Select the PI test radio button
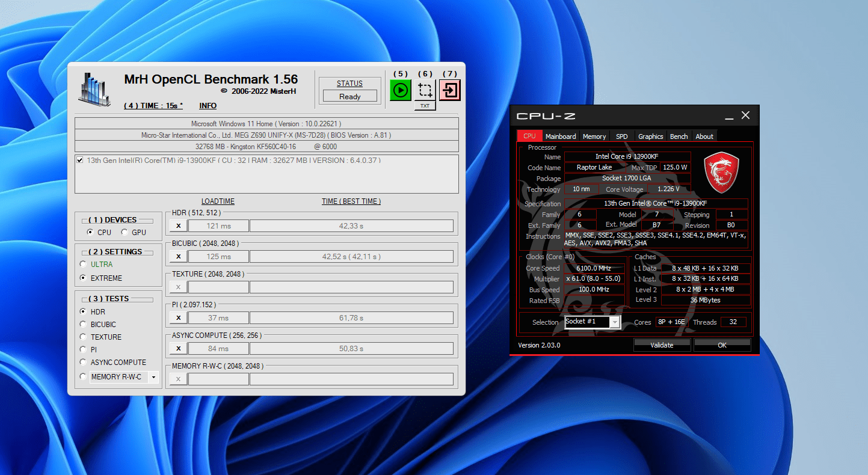The width and height of the screenshot is (868, 475). click(x=83, y=349)
